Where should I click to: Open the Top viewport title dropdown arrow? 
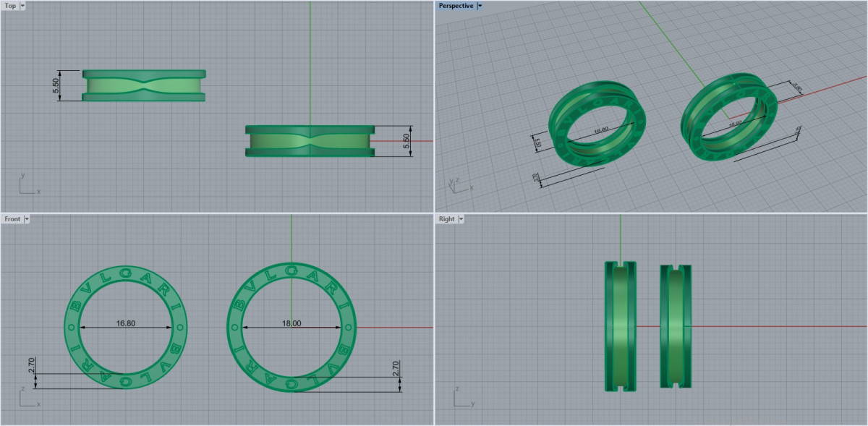tap(22, 5)
